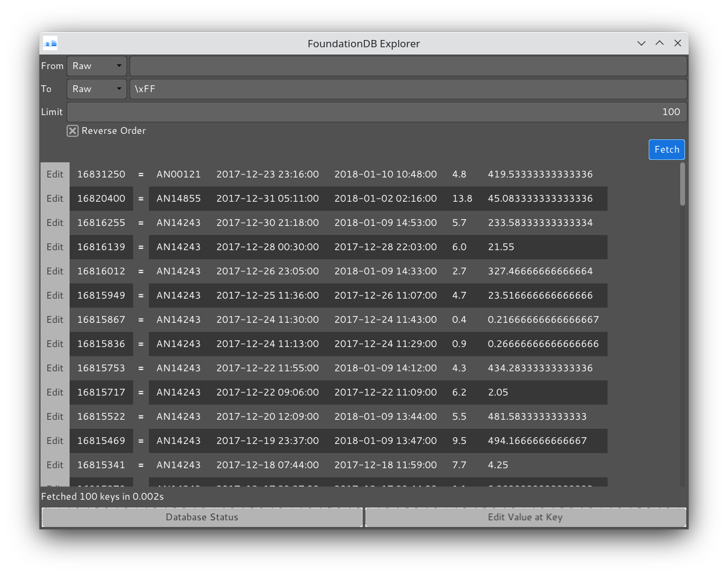Open the Database Status panel
The image size is (728, 576).
[x=202, y=517]
